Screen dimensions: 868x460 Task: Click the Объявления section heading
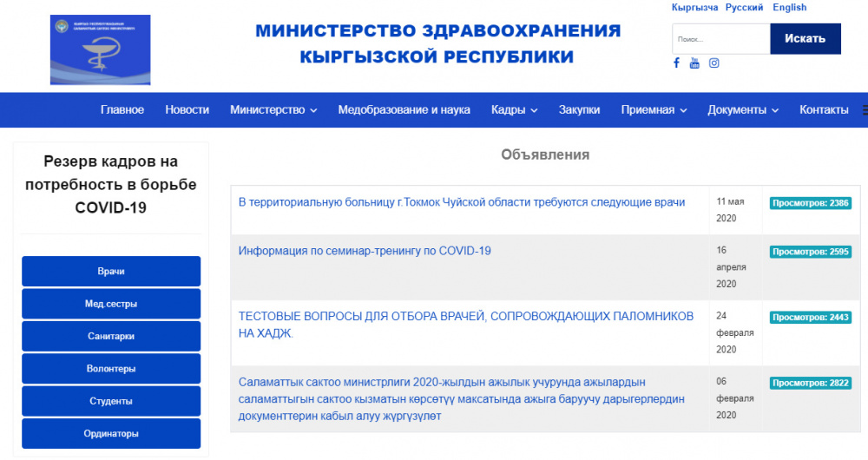click(x=545, y=155)
